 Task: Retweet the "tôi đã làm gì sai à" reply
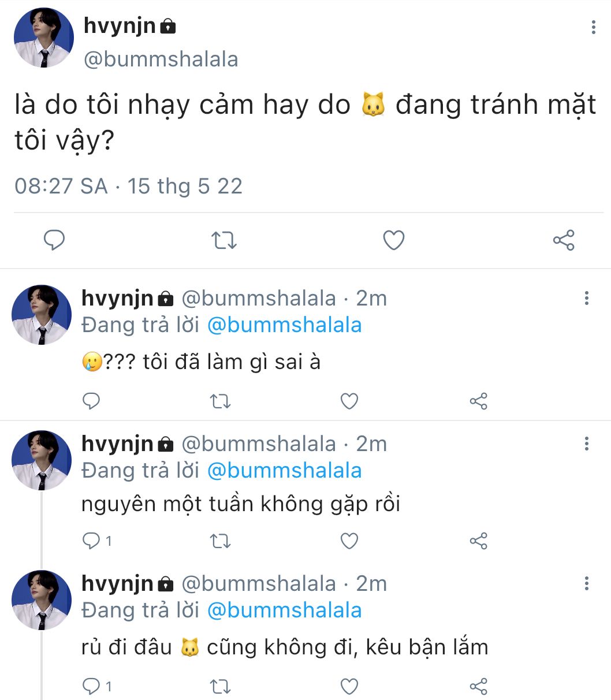point(220,401)
